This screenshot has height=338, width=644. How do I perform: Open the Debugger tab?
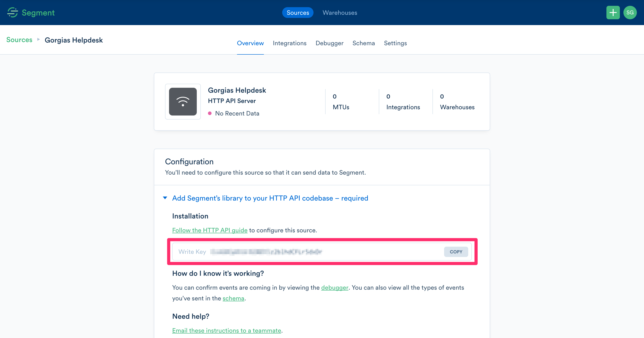click(x=329, y=43)
